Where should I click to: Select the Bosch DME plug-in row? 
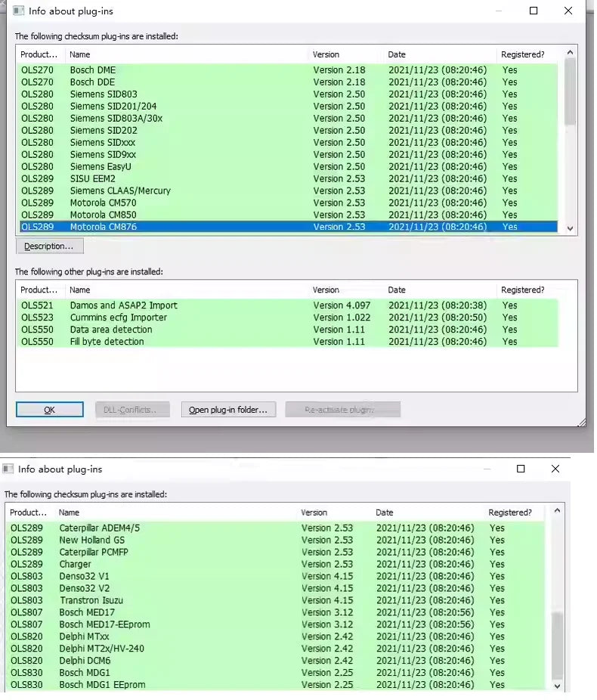(x=93, y=70)
